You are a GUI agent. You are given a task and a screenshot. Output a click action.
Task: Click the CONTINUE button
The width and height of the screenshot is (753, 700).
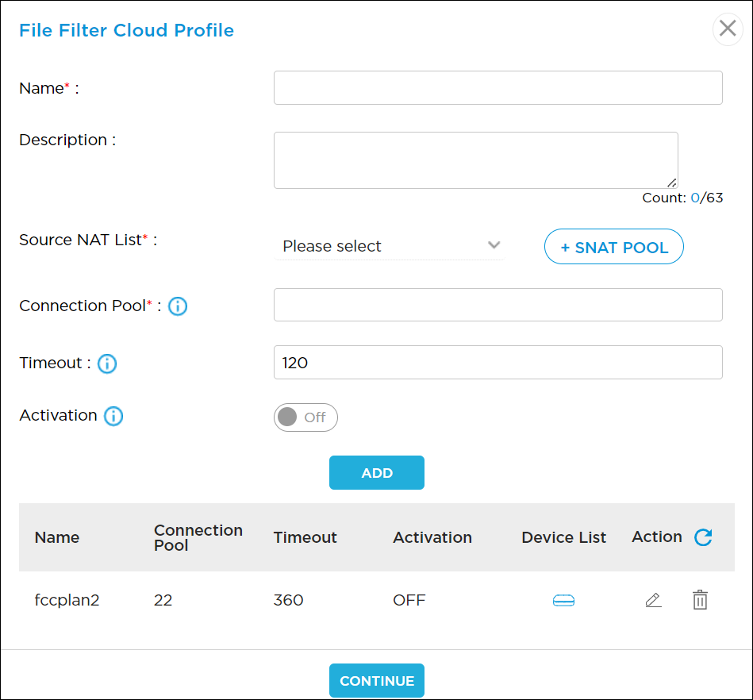click(x=376, y=680)
